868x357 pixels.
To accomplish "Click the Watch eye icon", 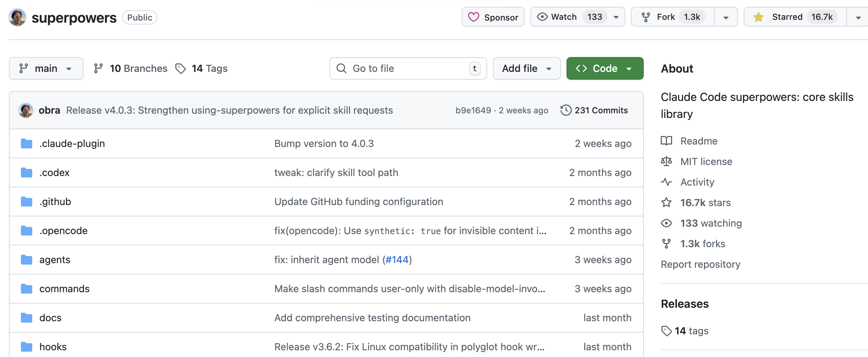I will click(542, 17).
